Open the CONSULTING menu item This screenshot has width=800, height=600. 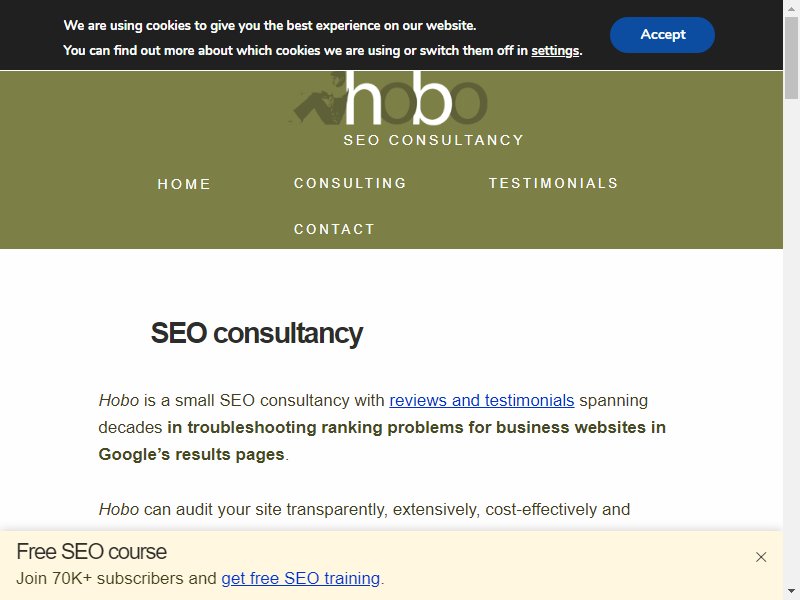tap(350, 183)
